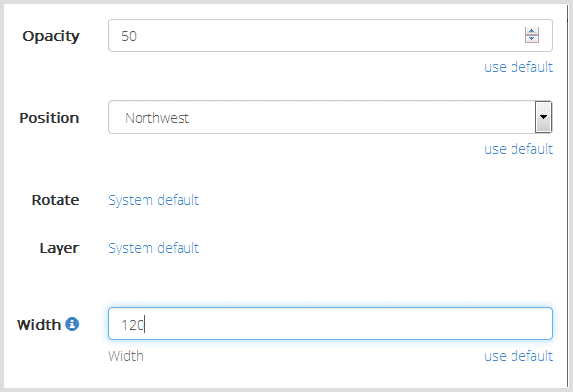The width and height of the screenshot is (573, 392).
Task: Click the Layer label
Action: click(x=60, y=248)
